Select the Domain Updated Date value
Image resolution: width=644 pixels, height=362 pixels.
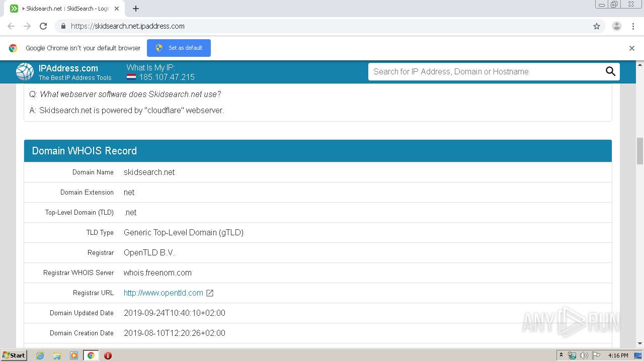click(175, 313)
